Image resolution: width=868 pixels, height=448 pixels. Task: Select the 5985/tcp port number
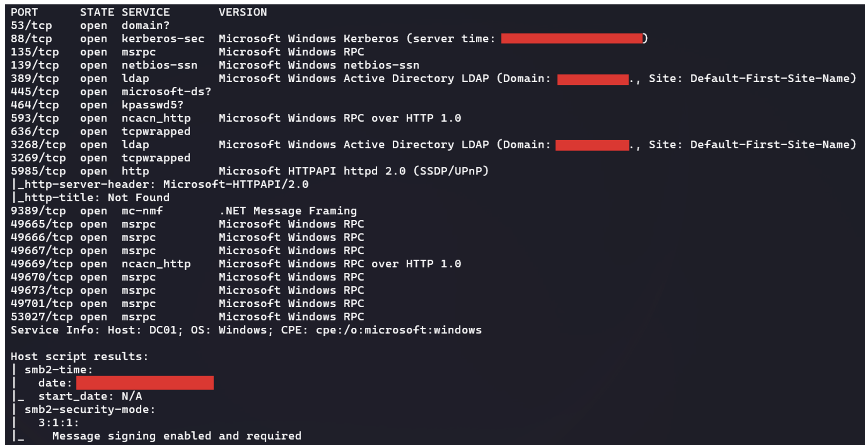[x=38, y=171]
